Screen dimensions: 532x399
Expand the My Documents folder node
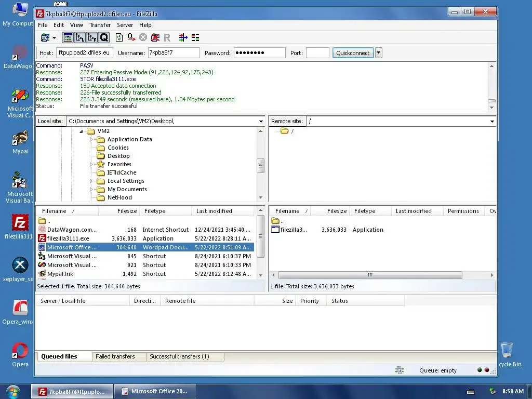pyautogui.click(x=91, y=189)
